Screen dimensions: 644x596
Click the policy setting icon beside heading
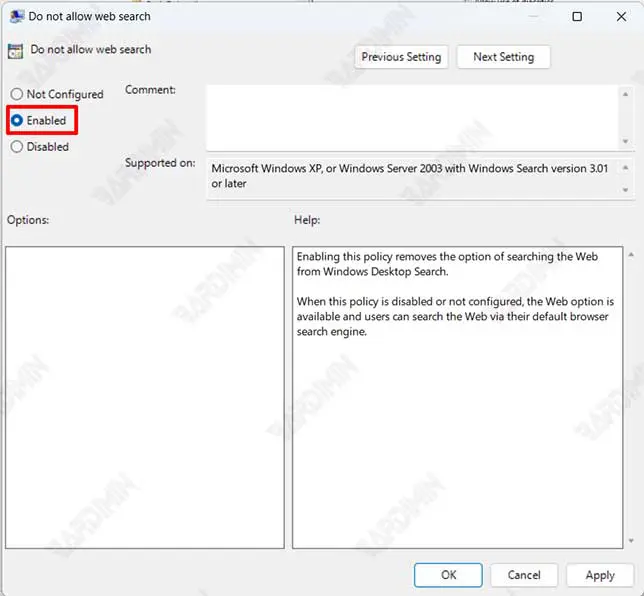click(16, 51)
